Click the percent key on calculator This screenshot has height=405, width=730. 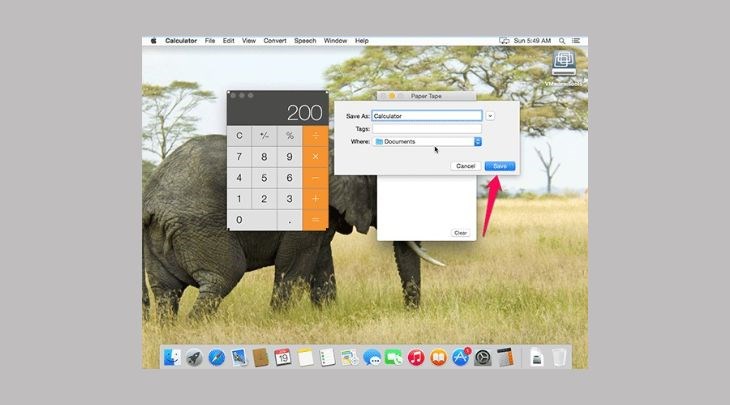(290, 136)
